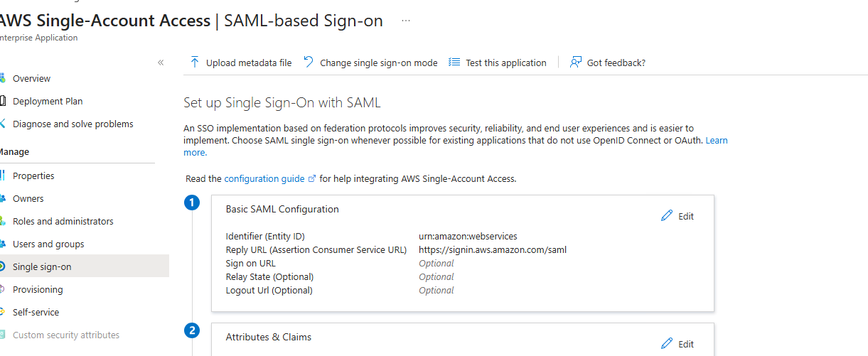Viewport: 868px width, 356px height.
Task: Click Set up Single Sign-On with SAML heading
Action: click(x=282, y=103)
